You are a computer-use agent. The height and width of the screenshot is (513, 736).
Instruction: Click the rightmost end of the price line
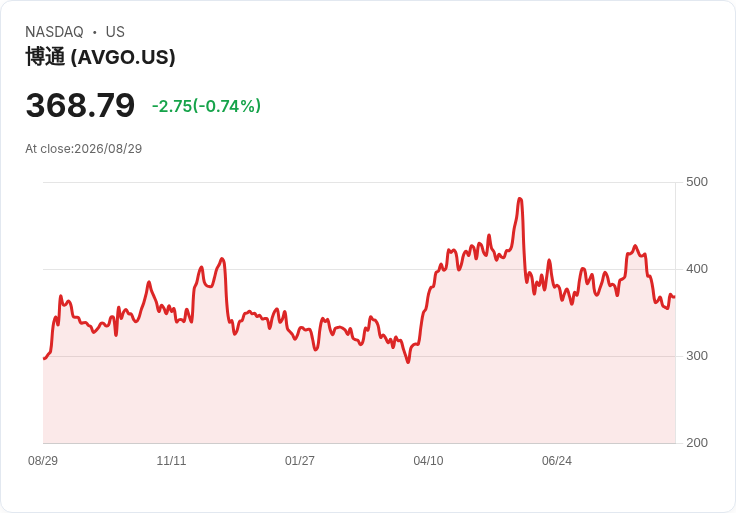click(x=675, y=297)
